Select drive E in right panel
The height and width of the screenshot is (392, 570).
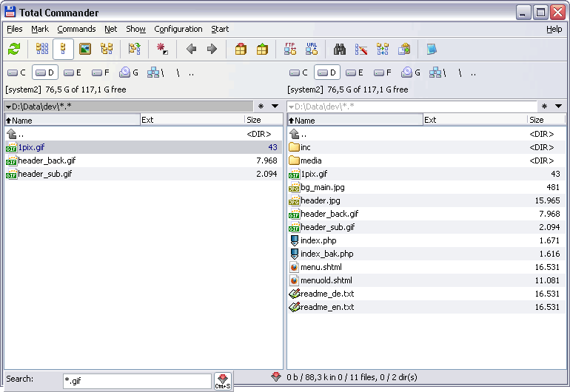(x=355, y=72)
